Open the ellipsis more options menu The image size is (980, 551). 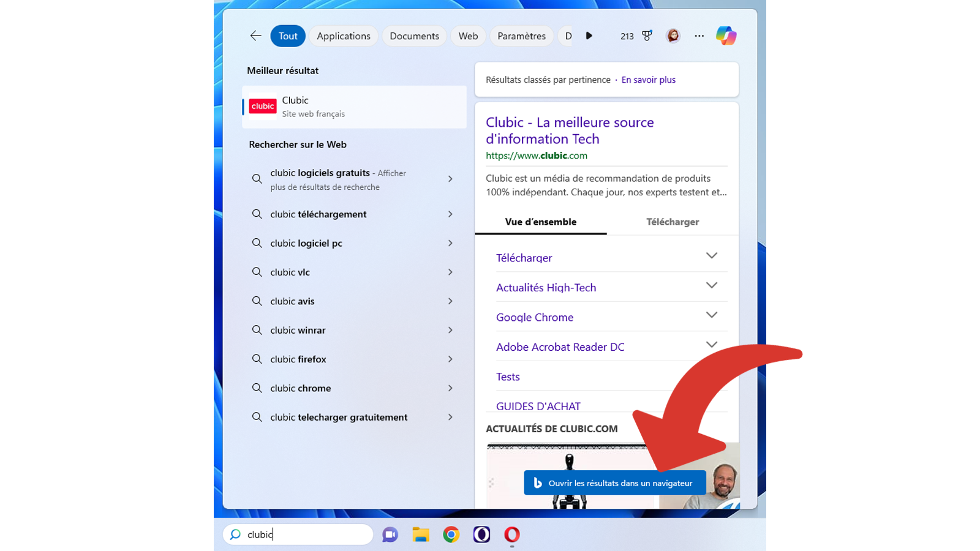pos(699,36)
